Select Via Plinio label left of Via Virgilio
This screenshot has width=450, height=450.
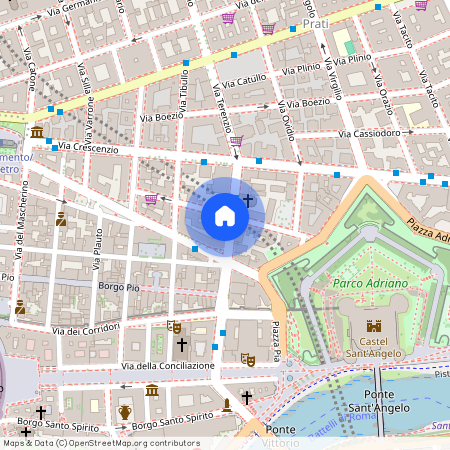pos(301,69)
